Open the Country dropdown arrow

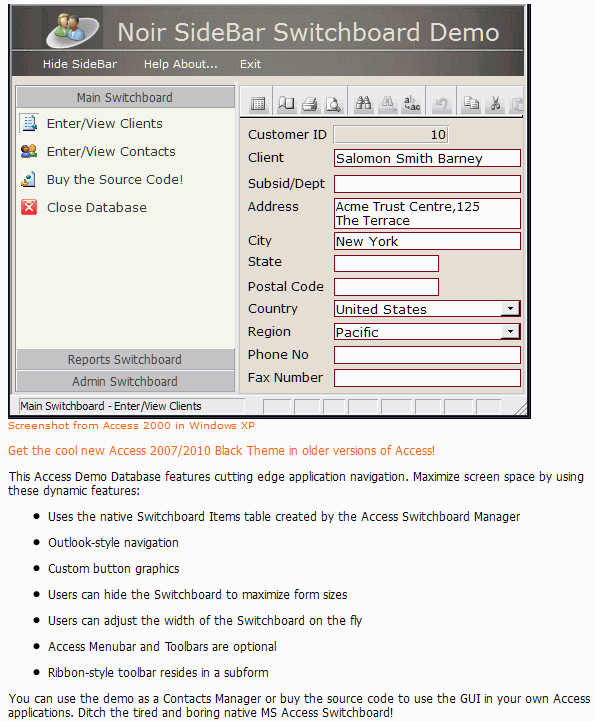point(510,308)
